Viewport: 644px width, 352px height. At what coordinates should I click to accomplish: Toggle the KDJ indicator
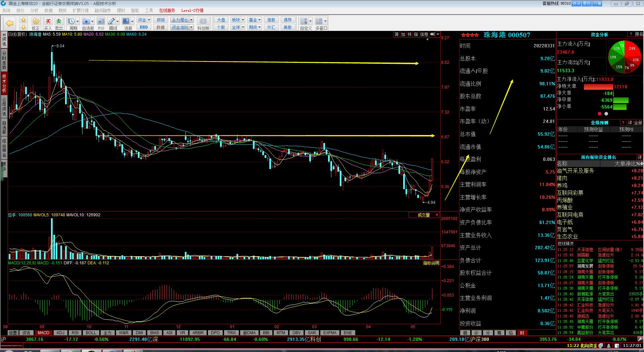(60, 333)
